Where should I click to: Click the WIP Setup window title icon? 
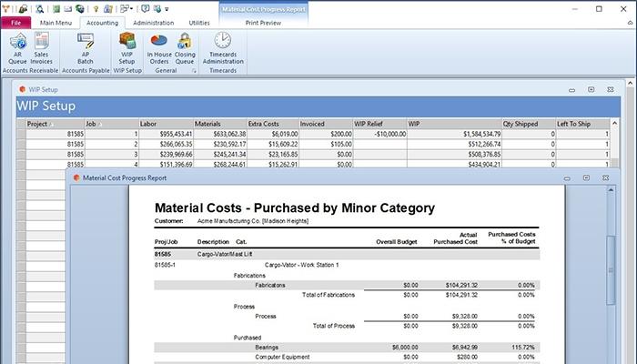[23, 89]
